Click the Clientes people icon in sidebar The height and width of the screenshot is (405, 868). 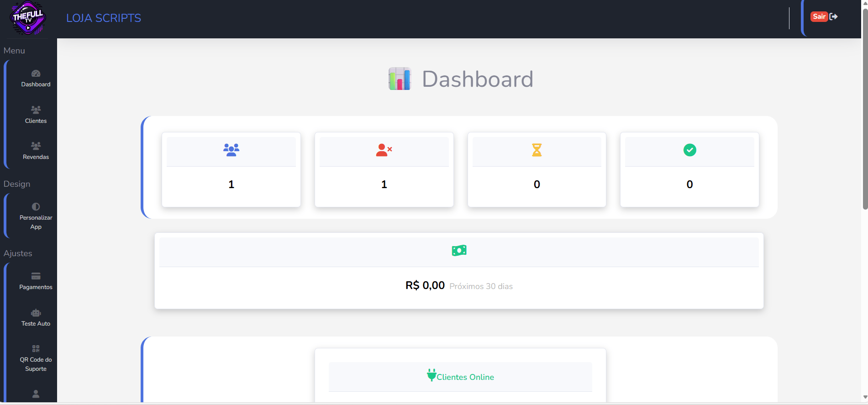coord(36,110)
